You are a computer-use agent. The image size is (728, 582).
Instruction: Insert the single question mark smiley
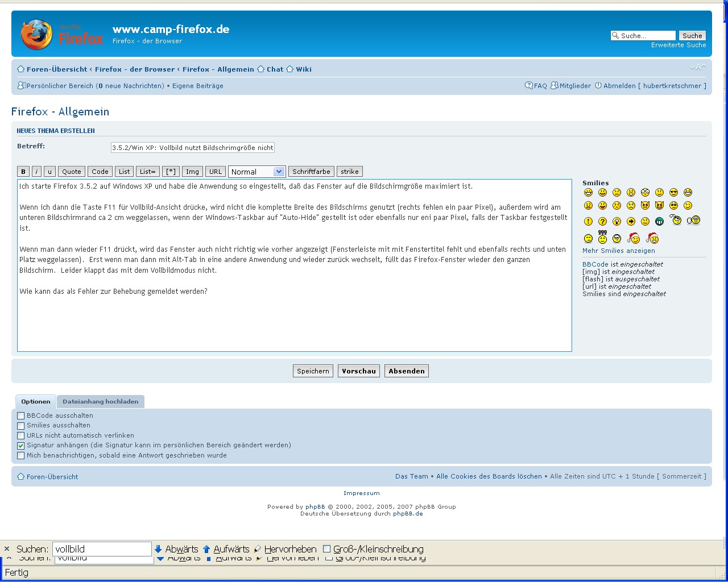[x=602, y=222]
